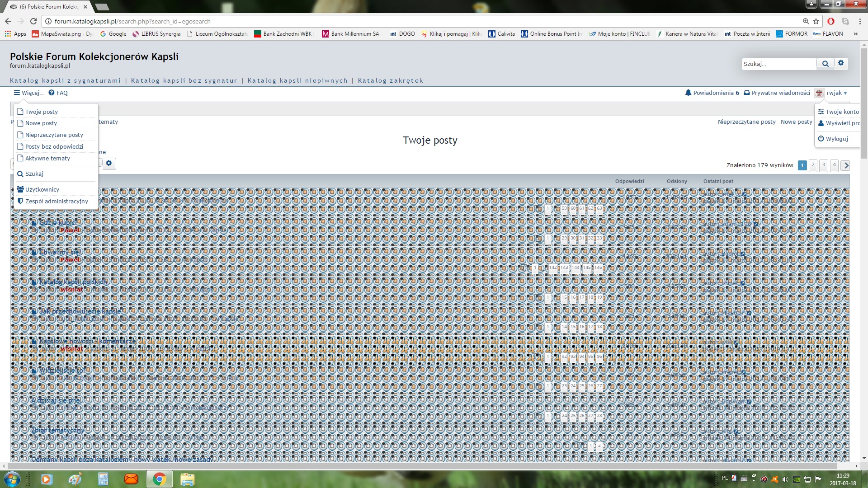This screenshot has height=488, width=868.
Task: Go to results page 3
Action: (x=824, y=165)
